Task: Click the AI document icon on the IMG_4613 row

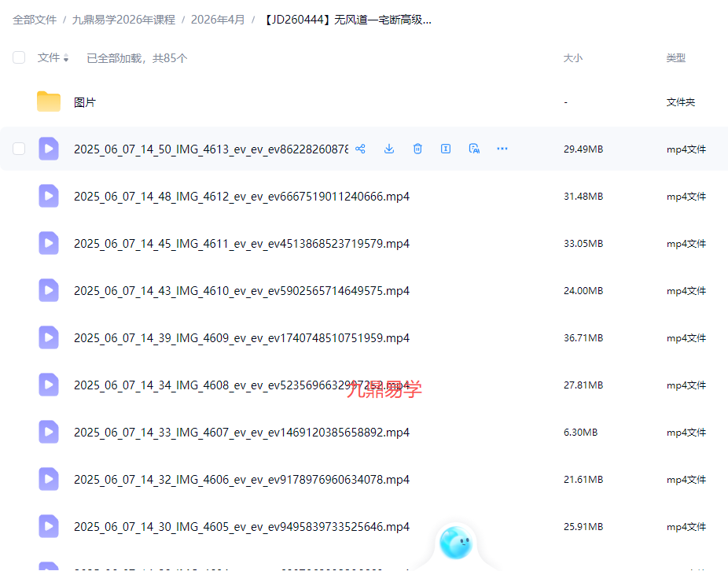Action: point(474,149)
